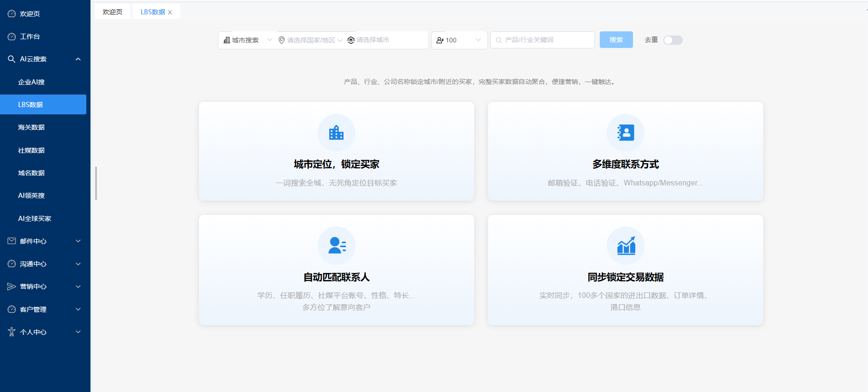This screenshot has width=868, height=392.
Task: Open the result count dropdown showing 100
Action: coord(459,40)
